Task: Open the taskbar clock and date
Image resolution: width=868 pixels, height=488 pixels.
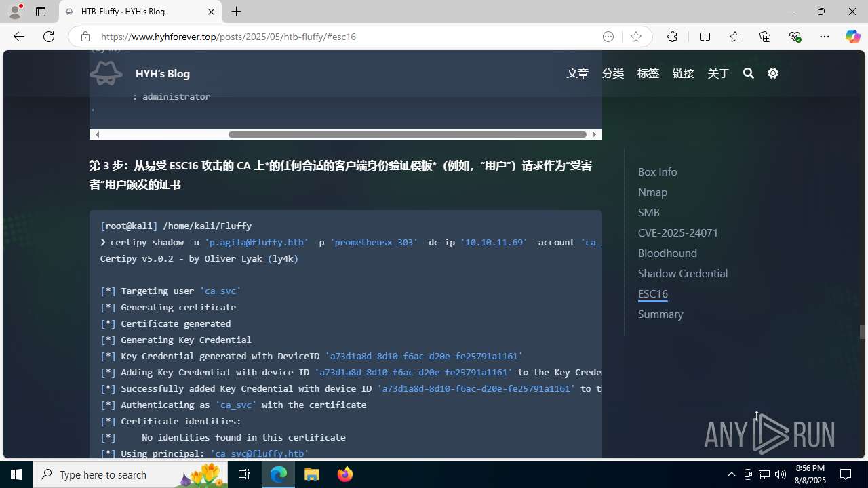Action: (810, 474)
